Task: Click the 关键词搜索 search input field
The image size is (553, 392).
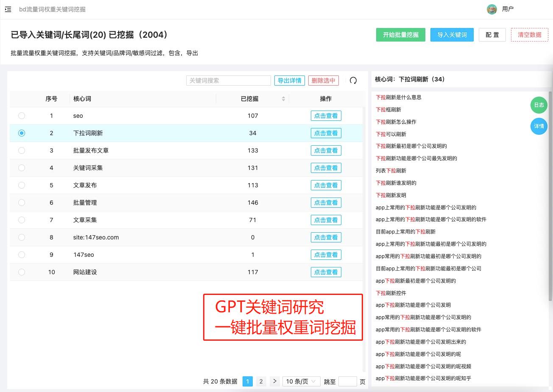Action: click(x=228, y=81)
